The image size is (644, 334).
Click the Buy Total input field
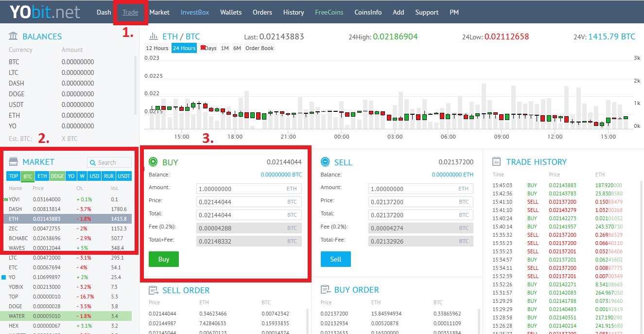[x=249, y=215]
